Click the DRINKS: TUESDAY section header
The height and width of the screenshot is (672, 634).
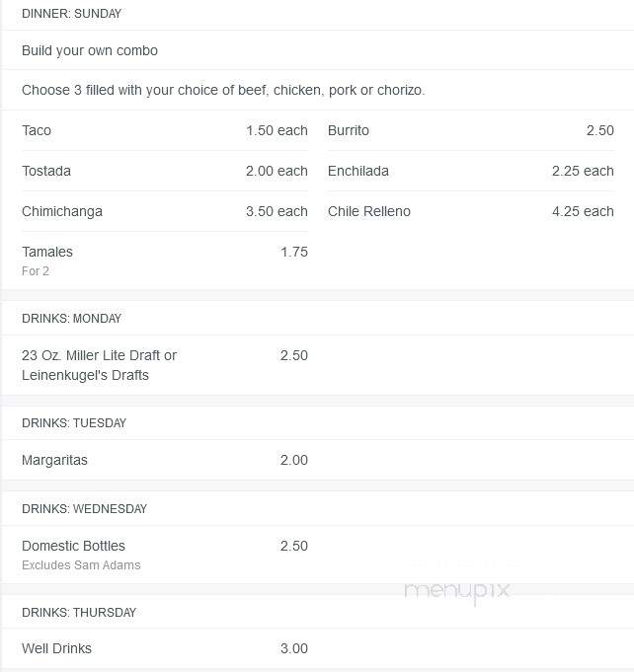coord(74,423)
